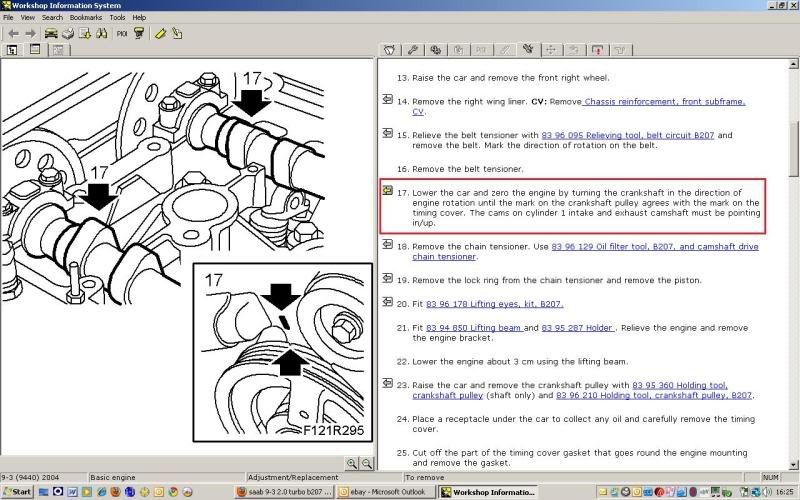800x500 pixels.
Task: Click the car vehicle selection icon
Action: coord(51,33)
